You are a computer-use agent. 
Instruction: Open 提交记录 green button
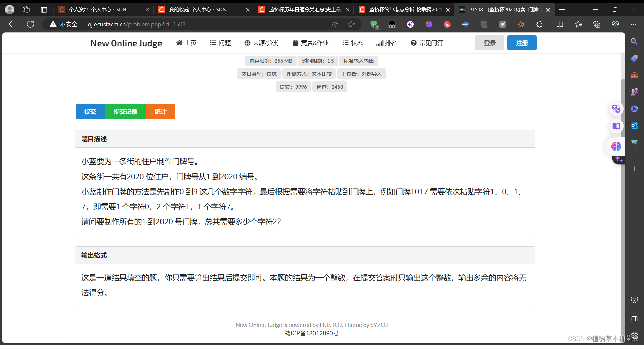pyautogui.click(x=125, y=111)
